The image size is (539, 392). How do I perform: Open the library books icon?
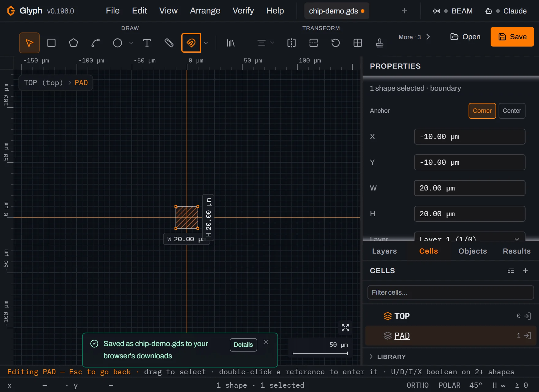pos(231,43)
